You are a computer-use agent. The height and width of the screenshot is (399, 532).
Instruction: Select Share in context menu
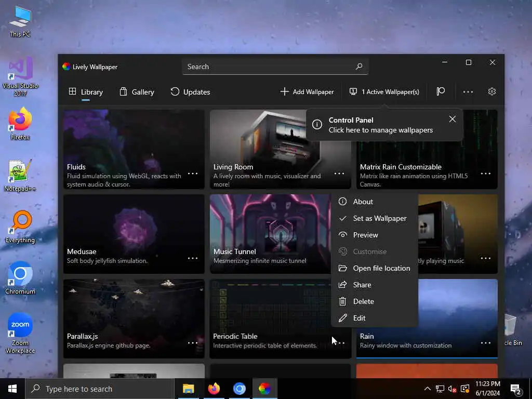pos(374,285)
